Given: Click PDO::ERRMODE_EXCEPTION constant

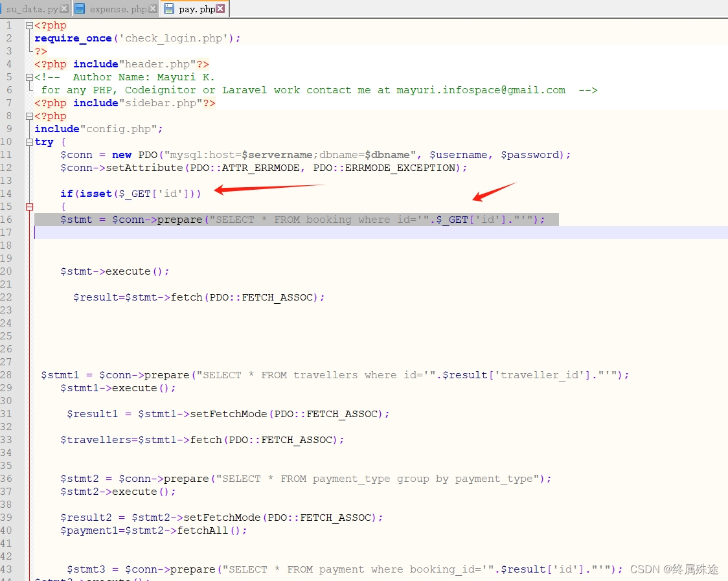Looking at the screenshot, I should 384,168.
